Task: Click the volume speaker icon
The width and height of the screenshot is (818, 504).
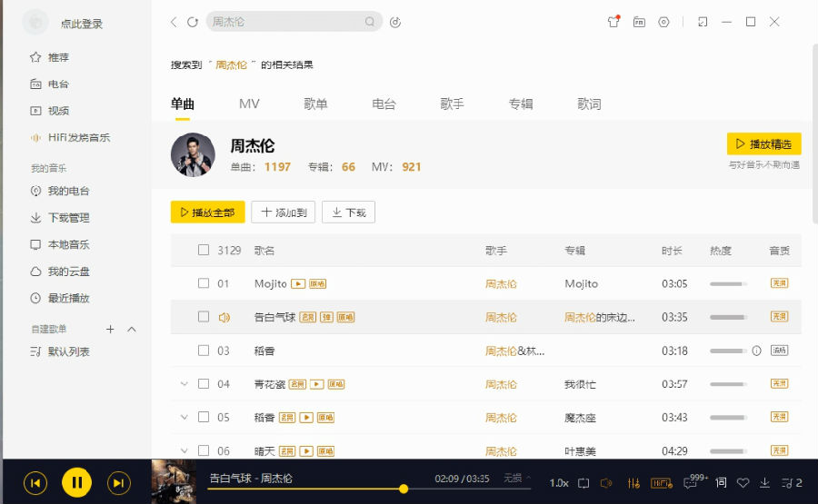Action: 607,482
